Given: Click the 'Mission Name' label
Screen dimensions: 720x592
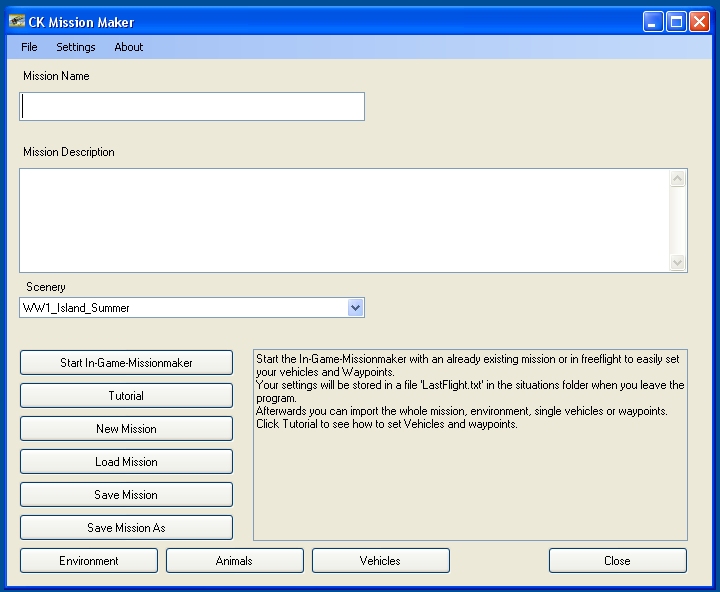Looking at the screenshot, I should (x=56, y=76).
